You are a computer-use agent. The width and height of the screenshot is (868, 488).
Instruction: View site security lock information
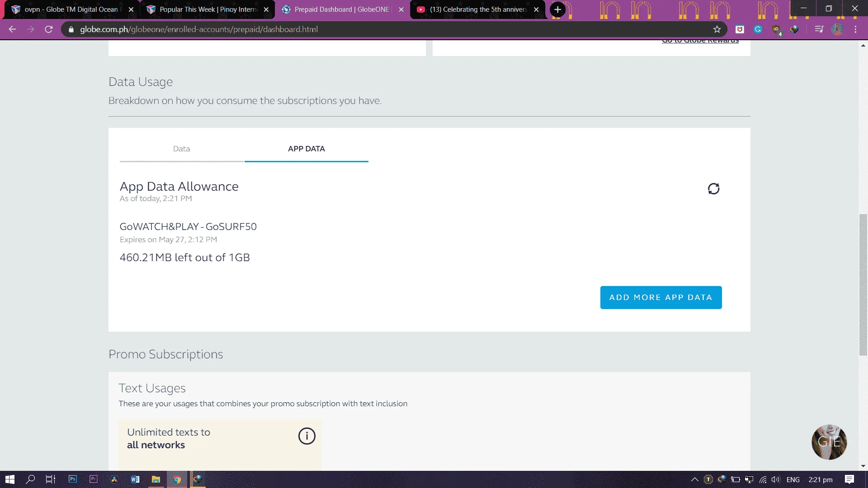[x=71, y=29]
